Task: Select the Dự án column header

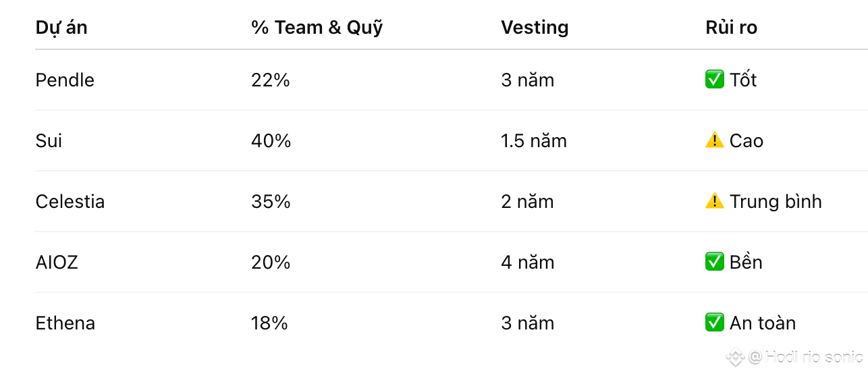Action: (x=61, y=28)
